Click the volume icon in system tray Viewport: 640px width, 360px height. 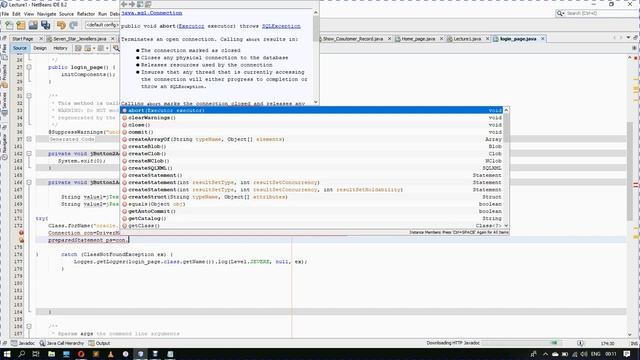(584, 354)
